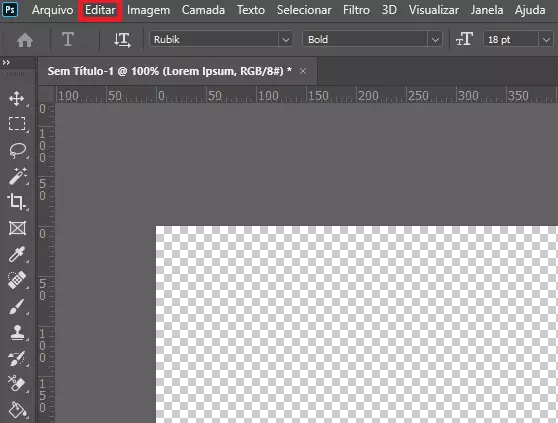The height and width of the screenshot is (423, 558).
Task: Open the 3D menu
Action: click(389, 10)
